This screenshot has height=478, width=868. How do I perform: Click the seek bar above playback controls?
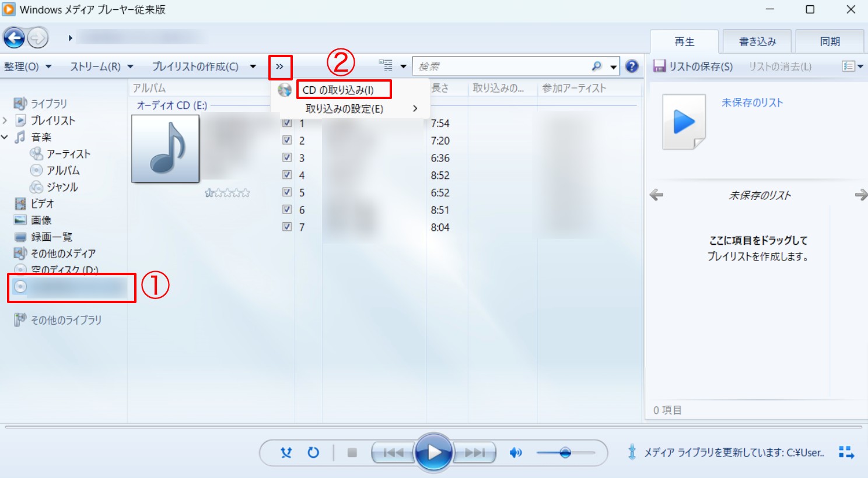pos(433,427)
